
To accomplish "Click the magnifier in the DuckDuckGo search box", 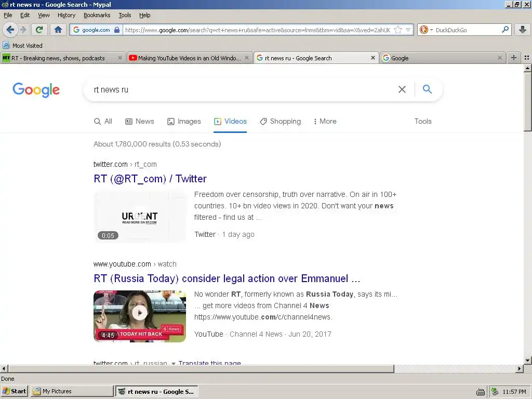I will 505,30.
